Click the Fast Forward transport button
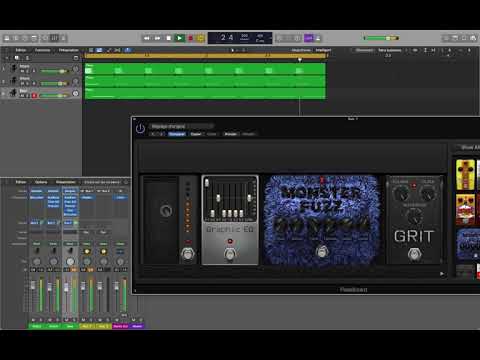The image size is (480, 360). (x=157, y=38)
